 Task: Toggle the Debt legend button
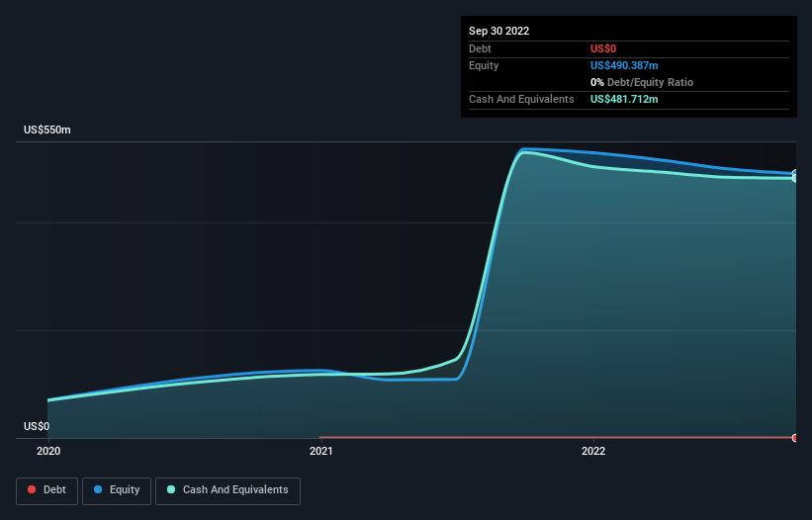point(47,490)
